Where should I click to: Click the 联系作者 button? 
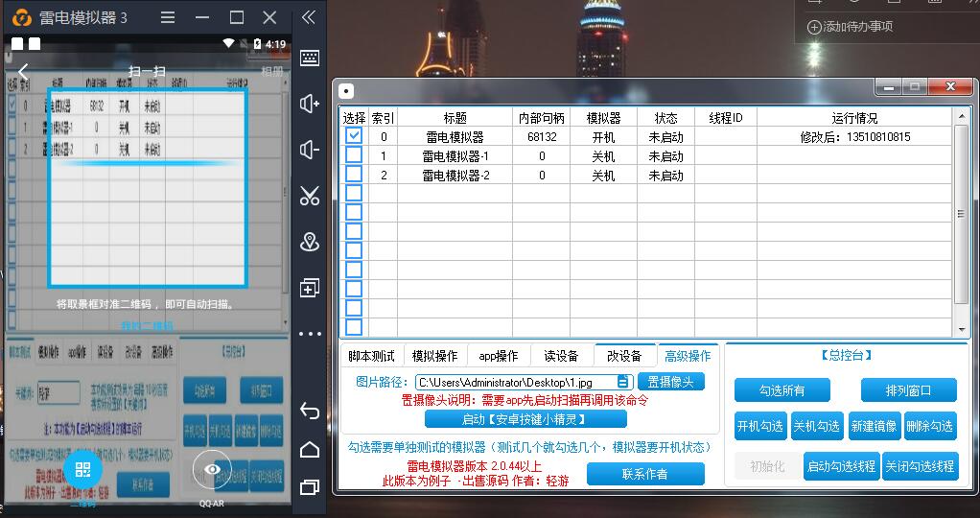(645, 474)
